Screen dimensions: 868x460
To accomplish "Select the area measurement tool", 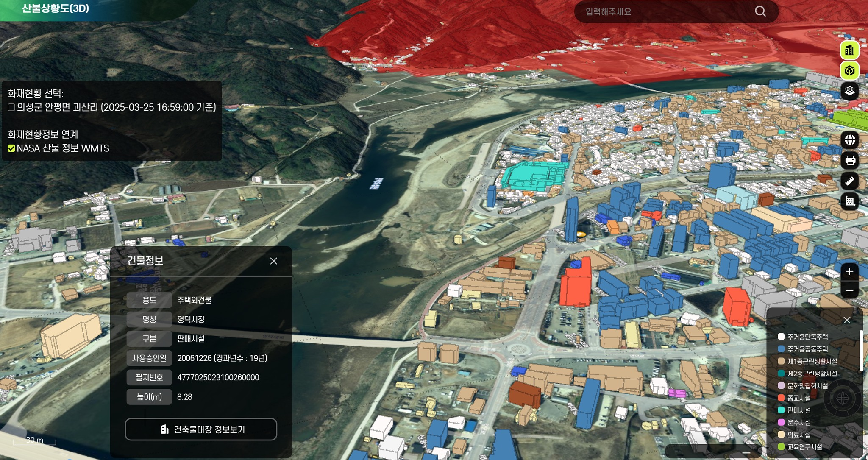I will point(850,201).
